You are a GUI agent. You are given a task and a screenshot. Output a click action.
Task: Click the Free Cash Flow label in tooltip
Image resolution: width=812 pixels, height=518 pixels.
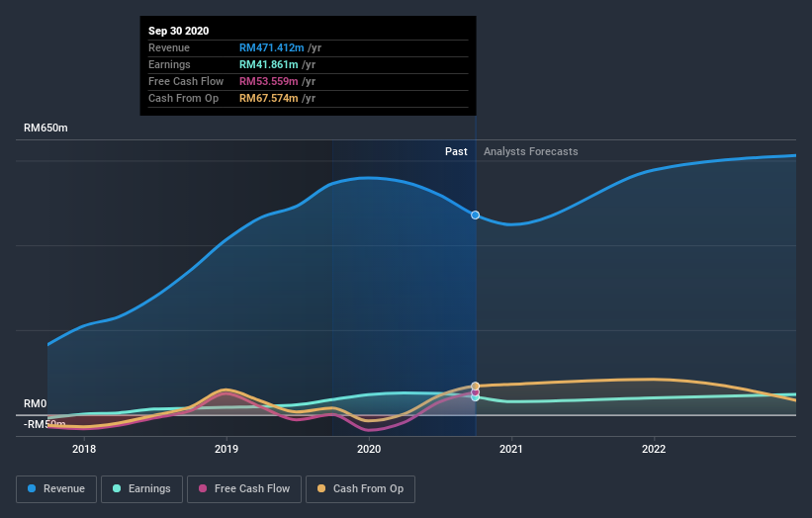pos(186,81)
